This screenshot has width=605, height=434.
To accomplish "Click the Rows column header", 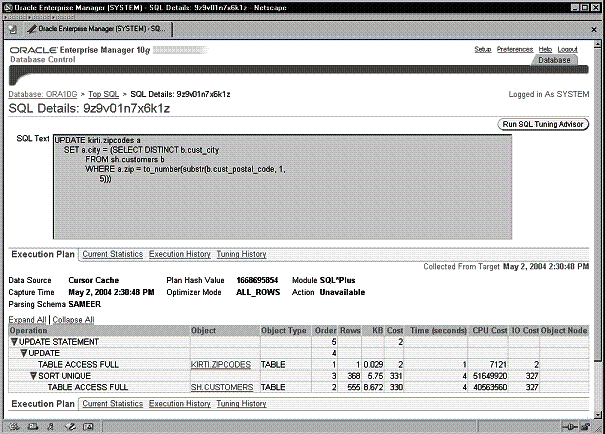I will 350,331.
